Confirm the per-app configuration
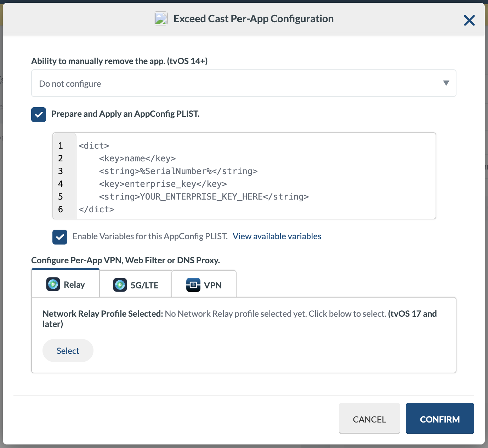This screenshot has height=448, width=488. (440, 419)
